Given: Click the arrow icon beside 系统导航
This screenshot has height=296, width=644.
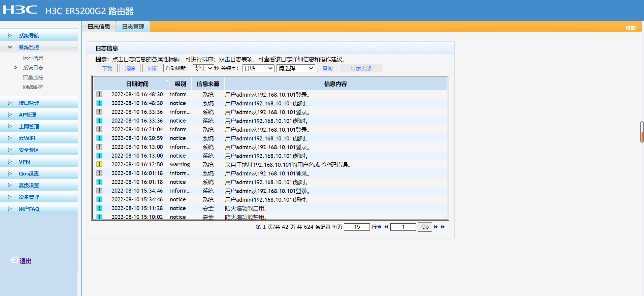Looking at the screenshot, I should tap(10, 35).
